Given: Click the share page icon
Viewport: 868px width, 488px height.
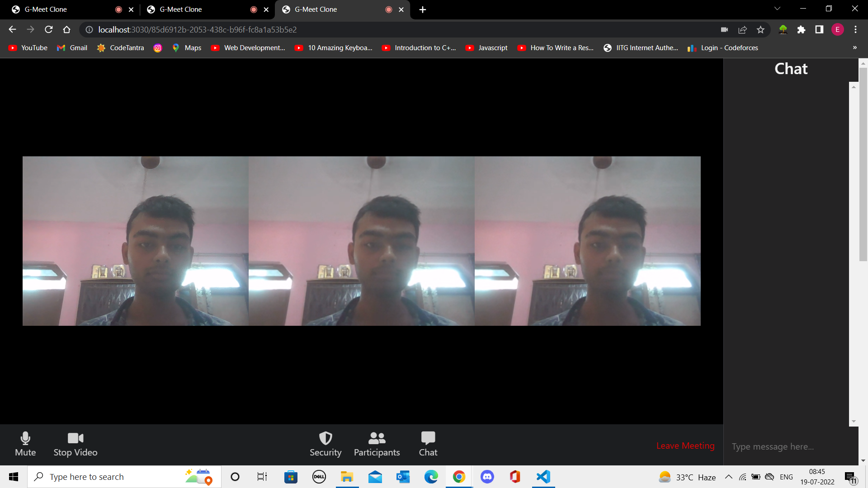Looking at the screenshot, I should point(742,30).
